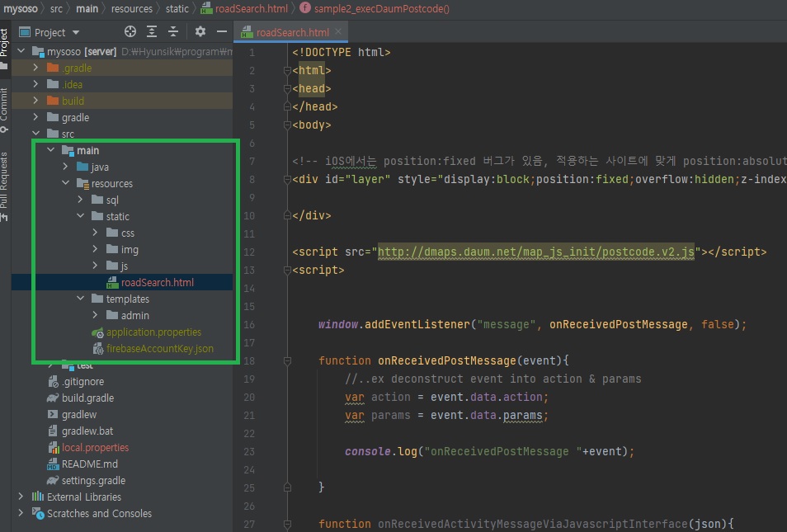The width and height of the screenshot is (787, 532).
Task: Expand the css folder
Action: point(95,233)
